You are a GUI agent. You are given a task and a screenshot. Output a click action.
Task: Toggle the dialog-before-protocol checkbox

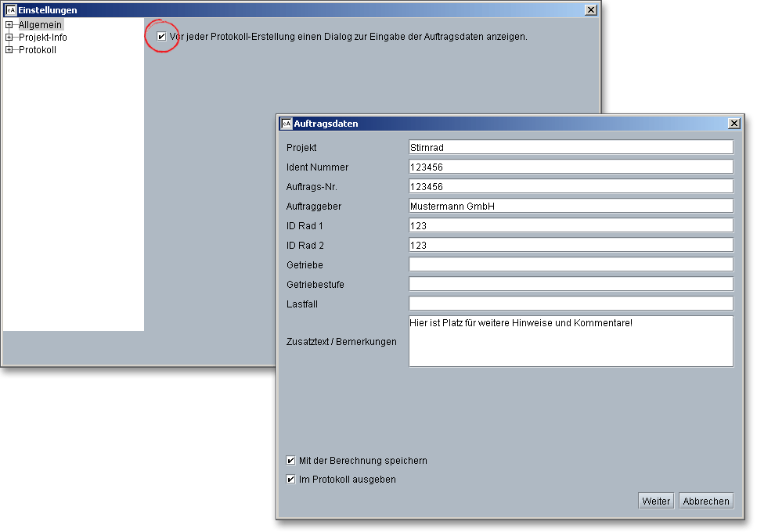pos(162,37)
